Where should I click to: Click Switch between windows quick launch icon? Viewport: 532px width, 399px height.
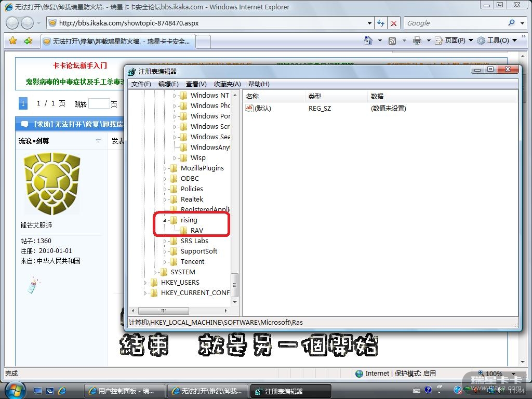pyautogui.click(x=50, y=391)
